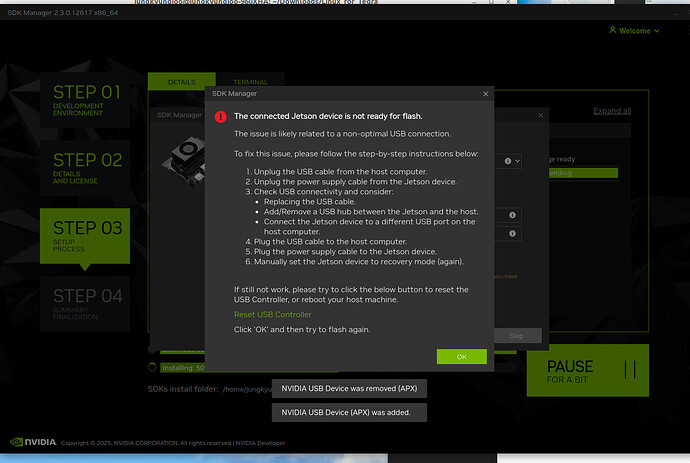Click 'The connected Jetson device is not ready' heading
This screenshot has width=690, height=463.
(x=328, y=116)
